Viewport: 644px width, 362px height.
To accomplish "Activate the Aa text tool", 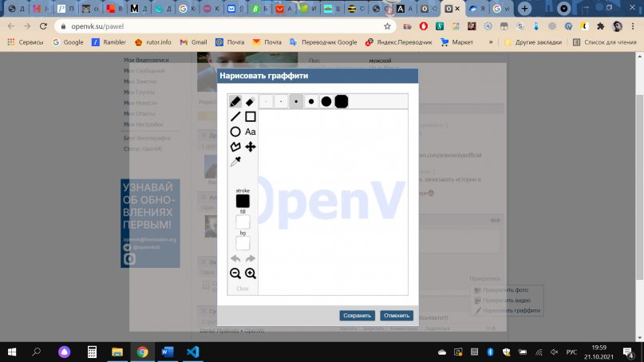I will [x=250, y=132].
